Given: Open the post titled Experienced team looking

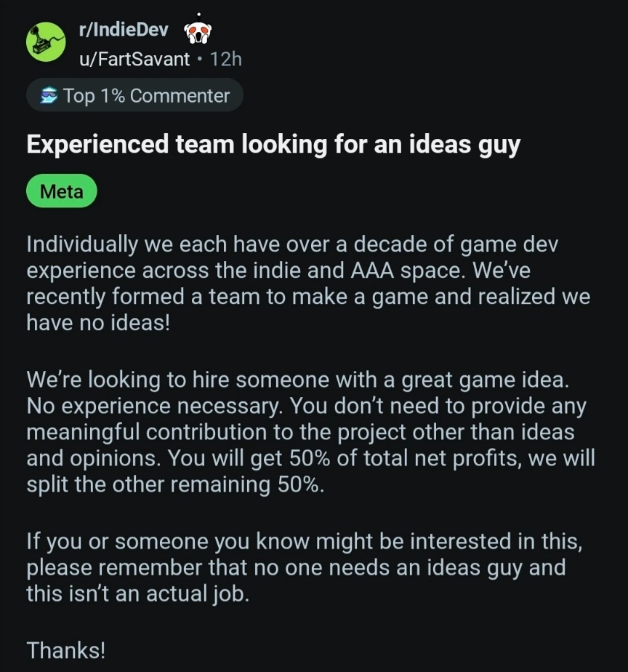Looking at the screenshot, I should pos(273,144).
